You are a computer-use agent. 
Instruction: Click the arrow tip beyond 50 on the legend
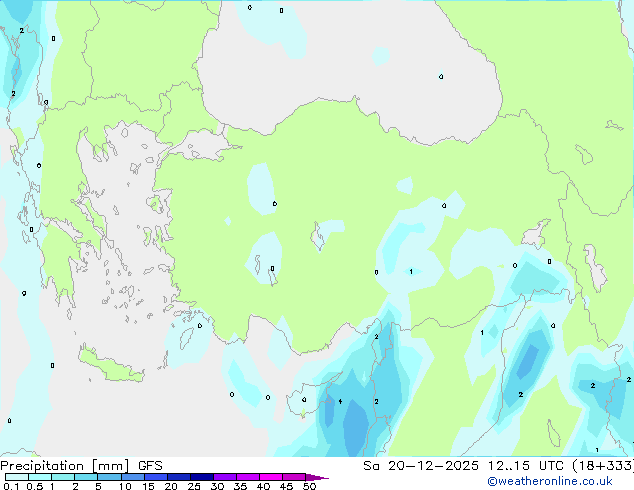tap(317, 477)
